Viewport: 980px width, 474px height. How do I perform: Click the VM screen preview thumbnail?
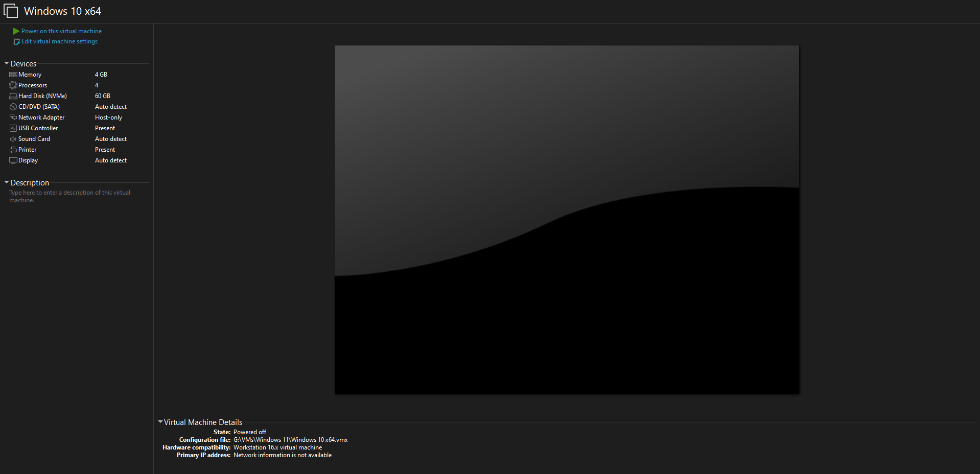pyautogui.click(x=567, y=220)
